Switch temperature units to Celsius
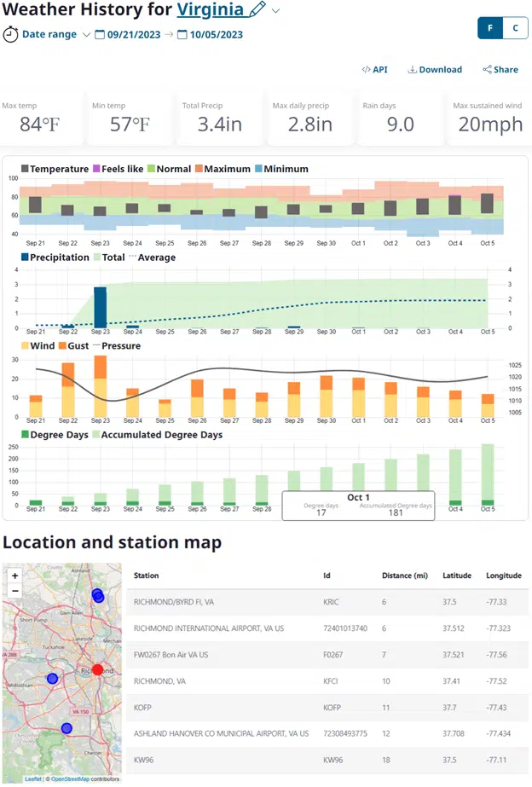Screen dimensions: 532x787 pos(514,28)
